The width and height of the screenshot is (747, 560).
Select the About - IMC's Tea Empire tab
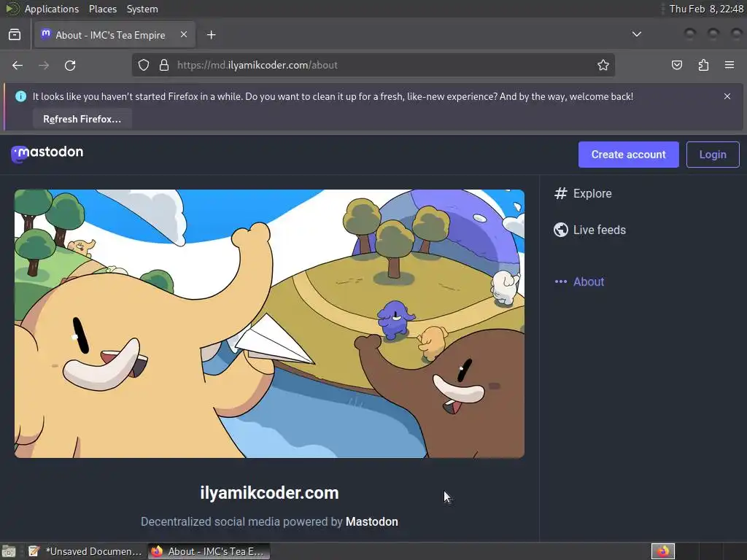coord(115,35)
